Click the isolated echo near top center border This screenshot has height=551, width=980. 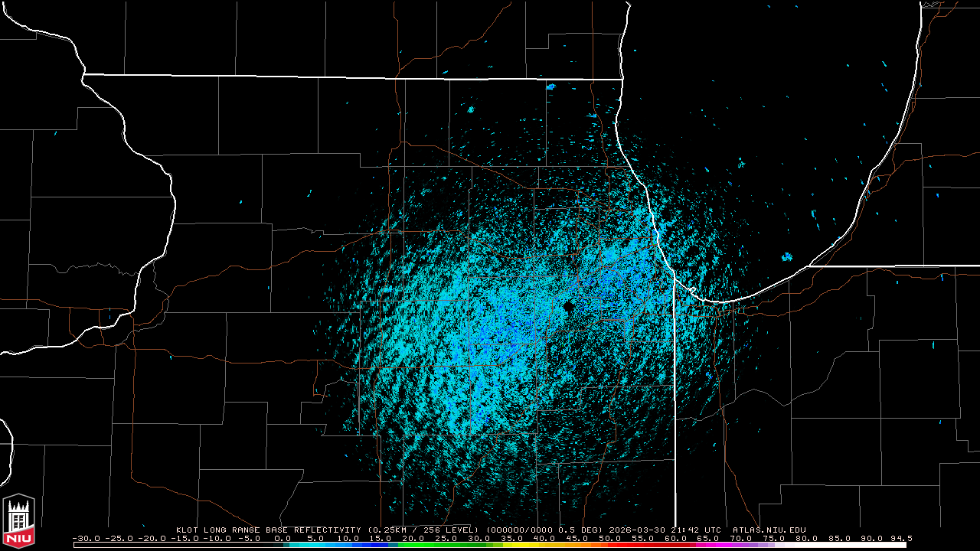(550, 86)
